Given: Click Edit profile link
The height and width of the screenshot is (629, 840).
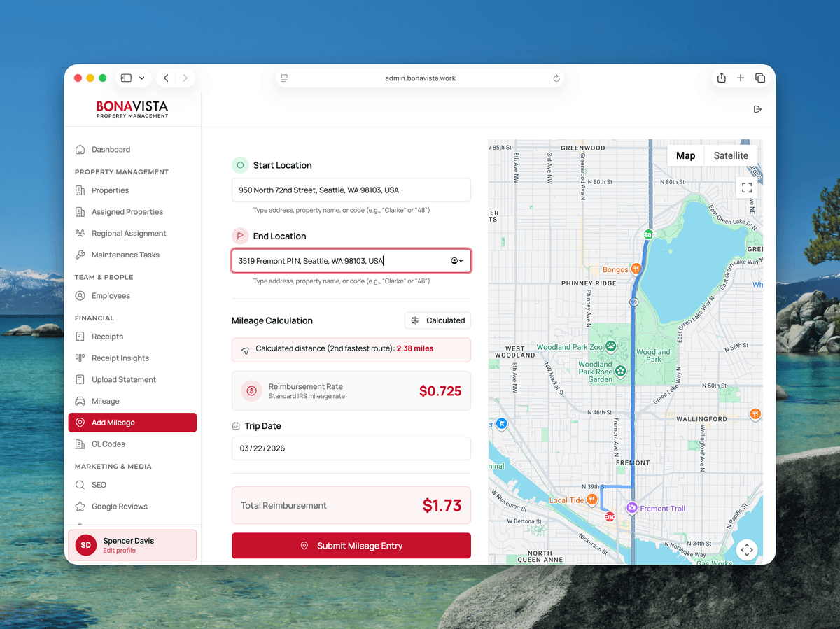Looking at the screenshot, I should [x=119, y=551].
